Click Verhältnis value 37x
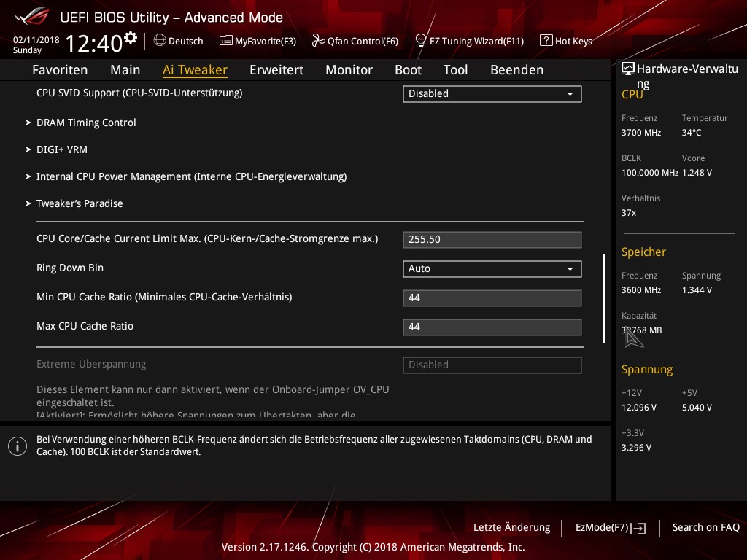This screenshot has height=560, width=747. click(629, 213)
